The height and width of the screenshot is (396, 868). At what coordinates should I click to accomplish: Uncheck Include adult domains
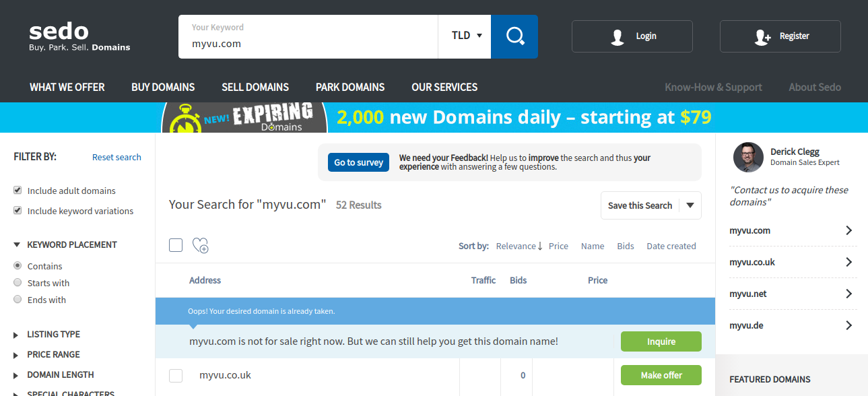click(x=18, y=191)
